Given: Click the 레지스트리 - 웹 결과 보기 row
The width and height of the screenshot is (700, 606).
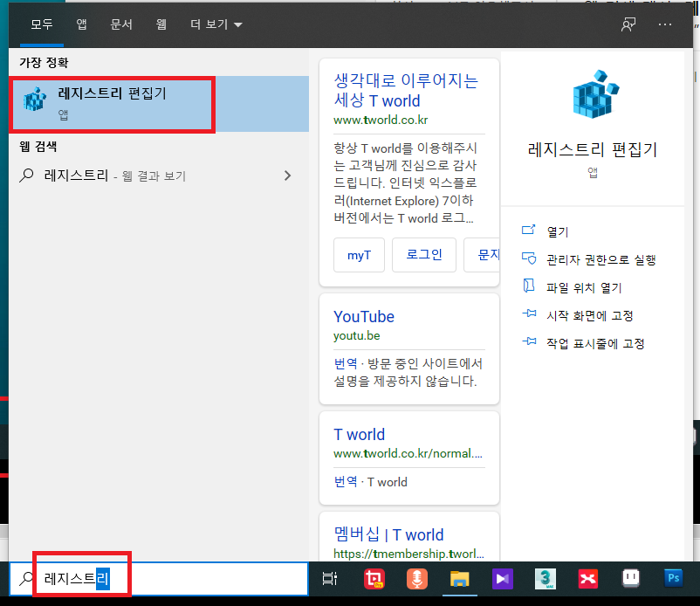Looking at the screenshot, I should tap(159, 176).
